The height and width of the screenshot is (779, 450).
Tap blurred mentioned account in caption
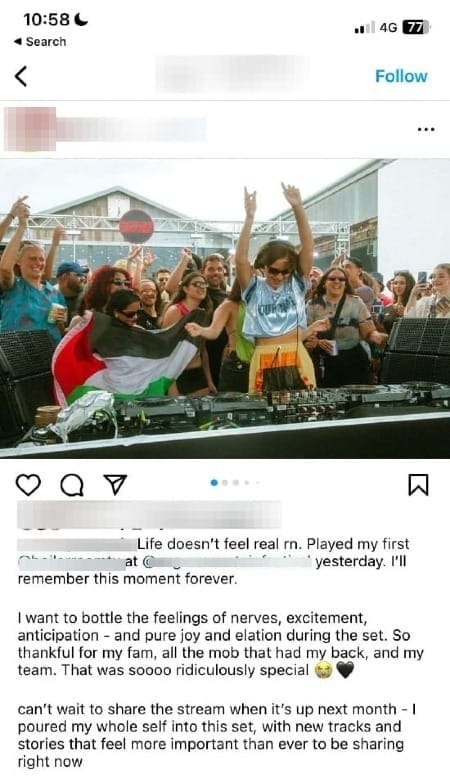point(228,561)
